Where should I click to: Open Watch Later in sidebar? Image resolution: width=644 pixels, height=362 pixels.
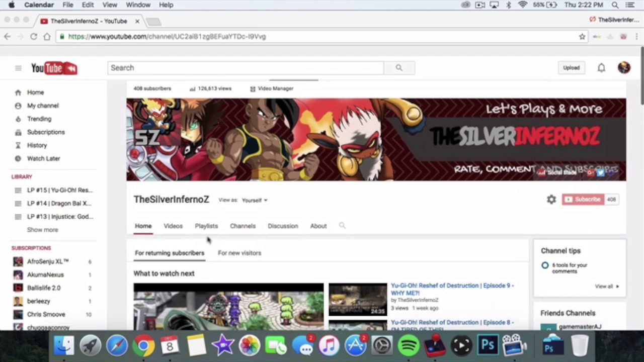point(43,158)
